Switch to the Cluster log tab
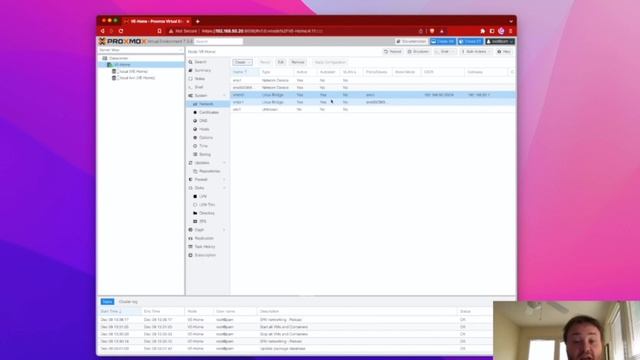640x360 pixels. [128, 302]
